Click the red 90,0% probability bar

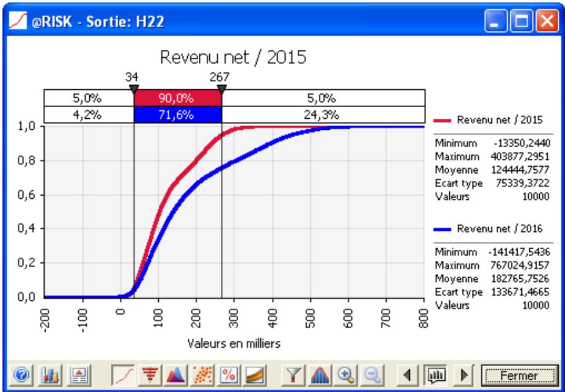tap(177, 97)
